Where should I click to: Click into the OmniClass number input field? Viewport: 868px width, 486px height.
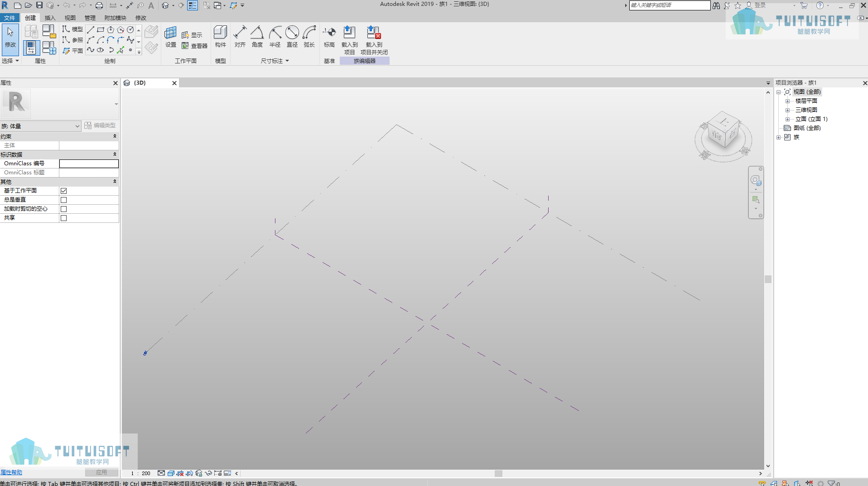coord(89,164)
